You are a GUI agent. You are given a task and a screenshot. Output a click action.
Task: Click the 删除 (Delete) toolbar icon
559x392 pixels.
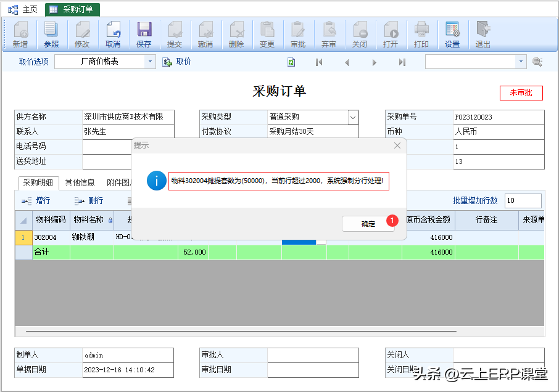click(236, 35)
